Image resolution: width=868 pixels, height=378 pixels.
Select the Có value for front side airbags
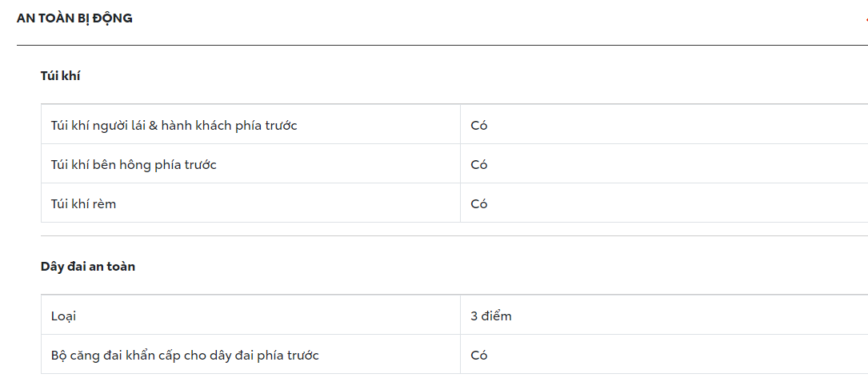479,165
